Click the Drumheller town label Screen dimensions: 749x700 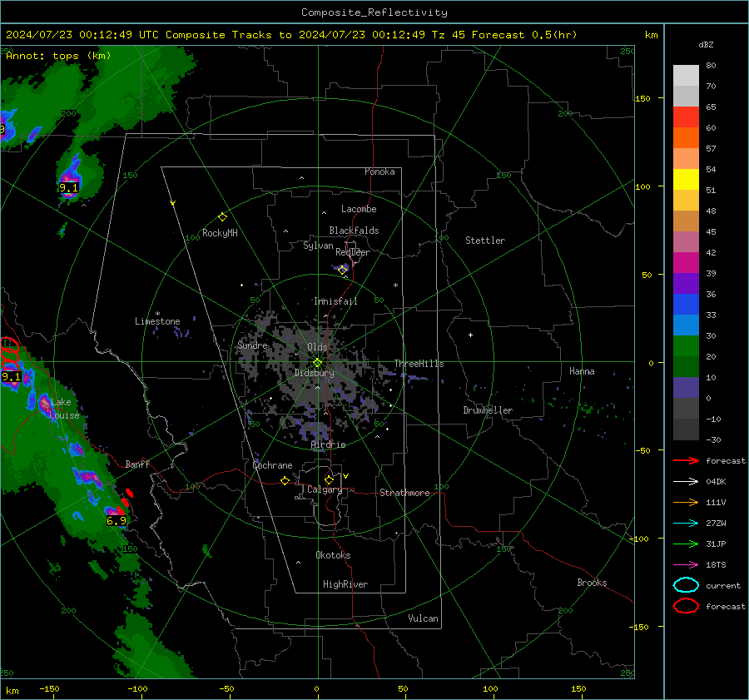click(x=488, y=410)
